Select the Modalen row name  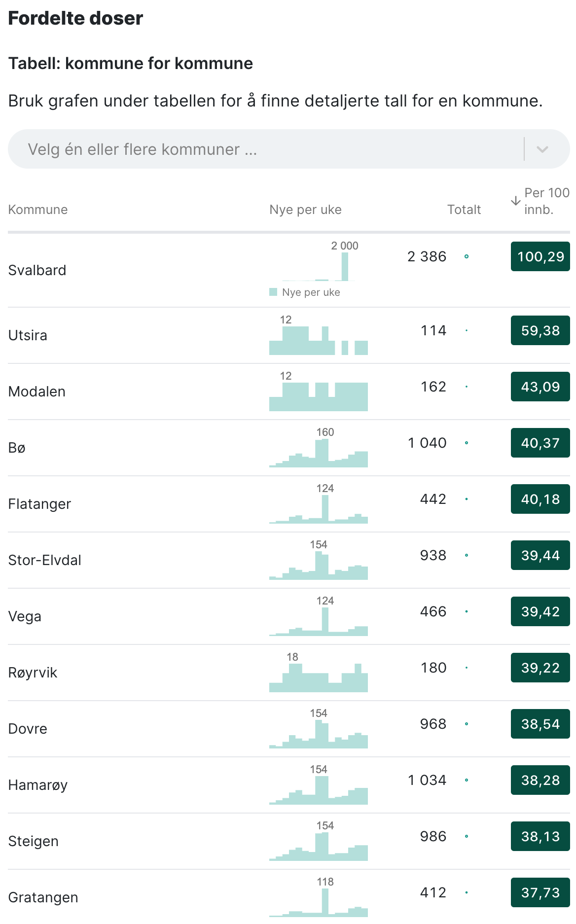(x=37, y=391)
